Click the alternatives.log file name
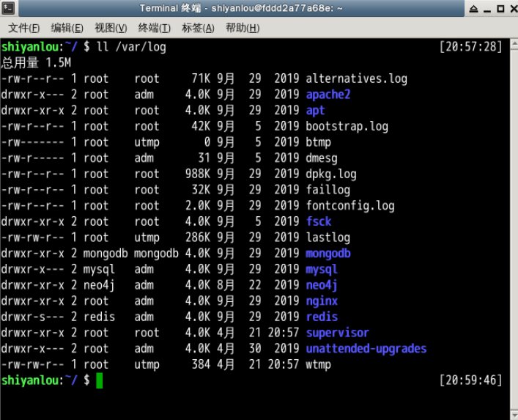Viewport: 518px width, 420px height. (x=356, y=78)
